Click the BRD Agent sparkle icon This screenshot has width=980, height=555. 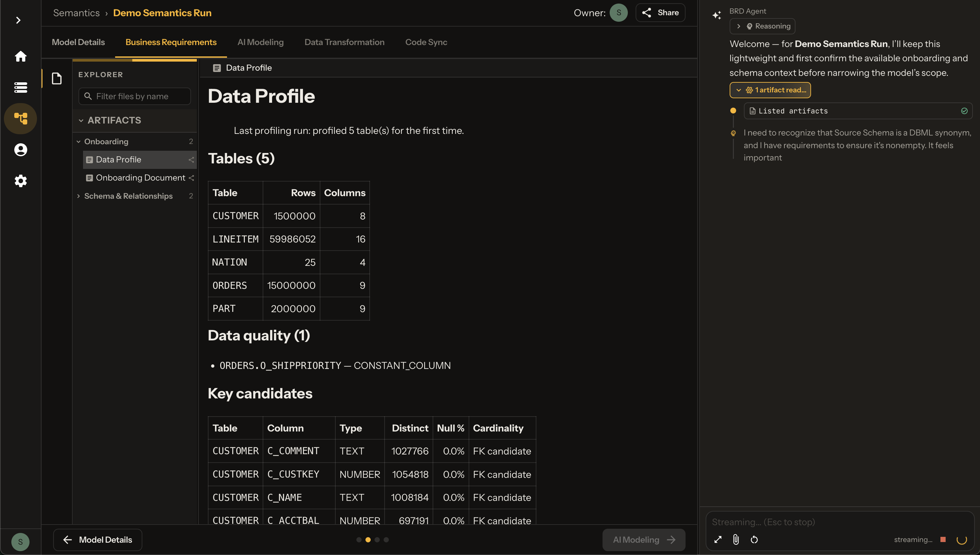(717, 15)
